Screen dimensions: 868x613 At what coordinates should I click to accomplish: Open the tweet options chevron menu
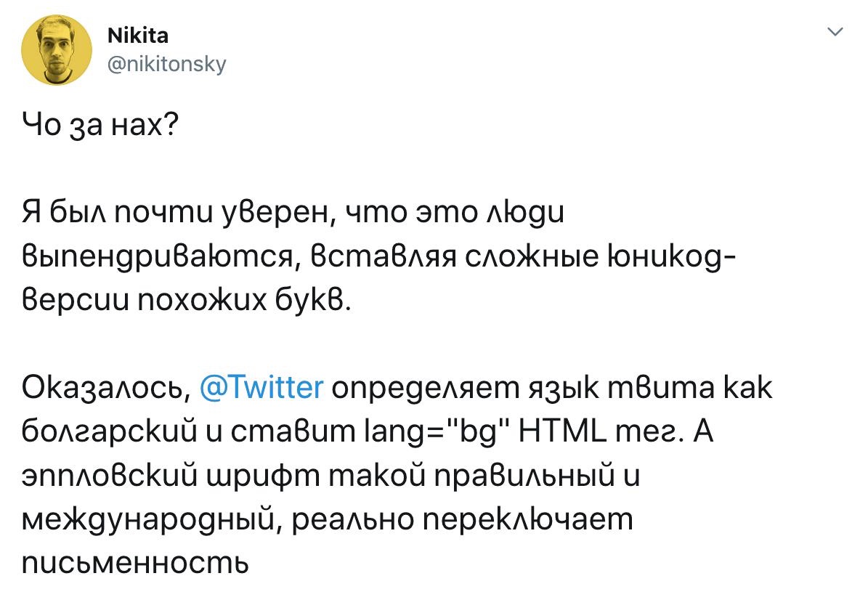835,32
